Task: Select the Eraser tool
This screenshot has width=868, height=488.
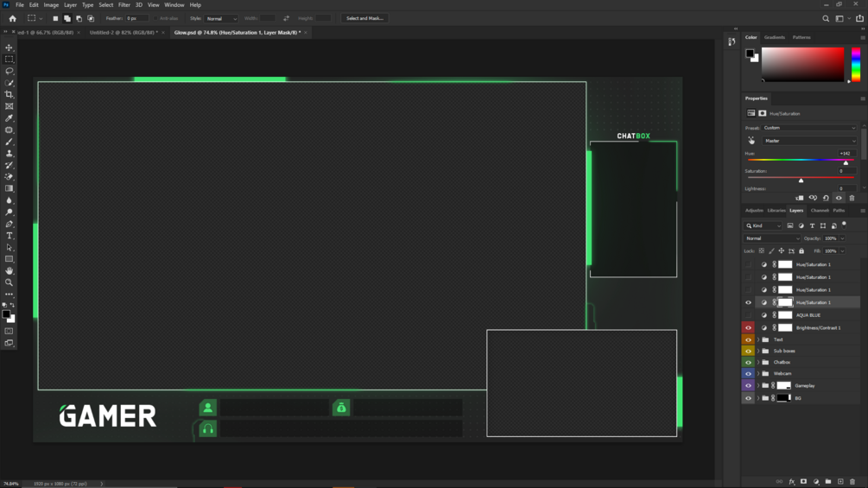Action: click(9, 177)
